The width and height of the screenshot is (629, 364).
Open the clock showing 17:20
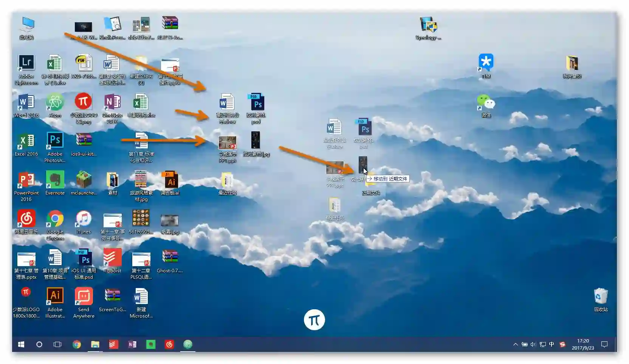pyautogui.click(x=583, y=344)
